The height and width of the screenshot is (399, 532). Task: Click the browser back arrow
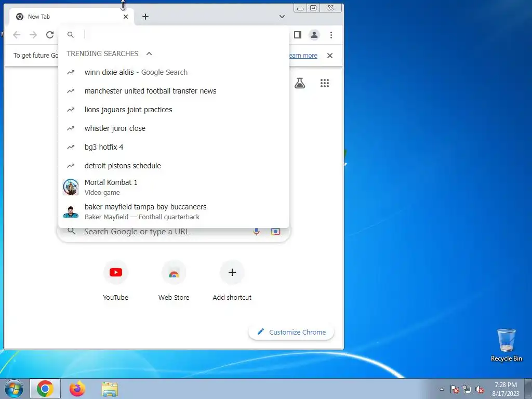[x=17, y=35]
